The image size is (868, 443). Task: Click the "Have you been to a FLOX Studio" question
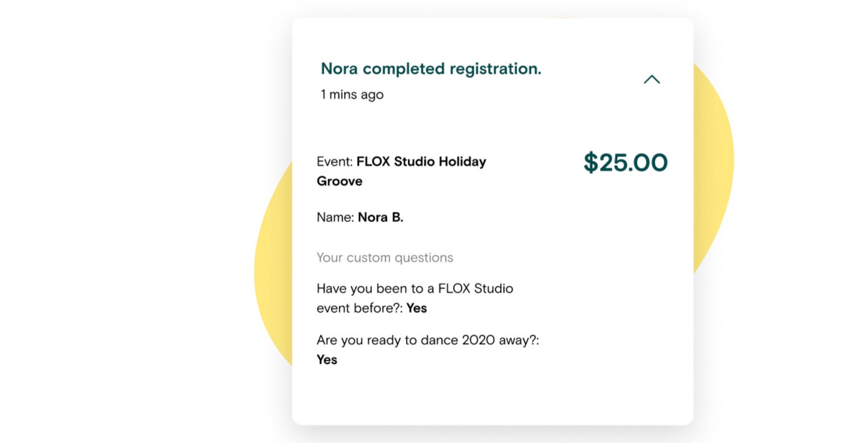pyautogui.click(x=414, y=289)
